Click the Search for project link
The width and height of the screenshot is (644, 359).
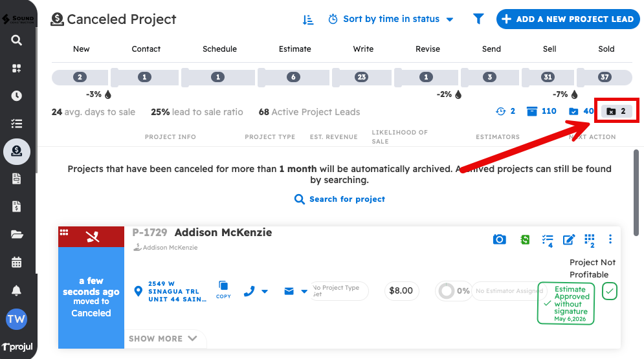click(340, 199)
